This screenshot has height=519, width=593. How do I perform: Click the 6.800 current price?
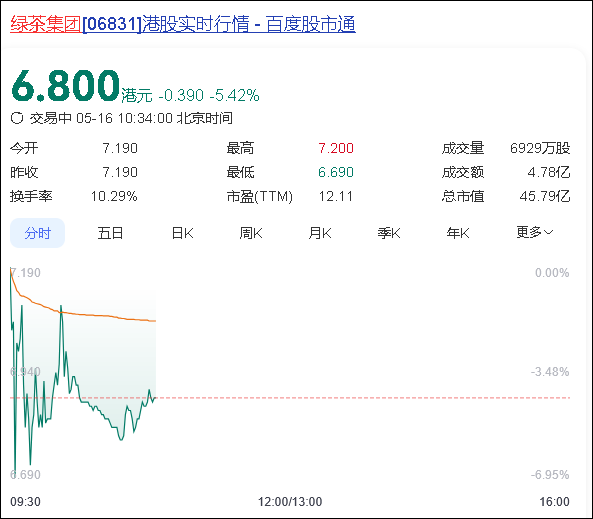65,86
